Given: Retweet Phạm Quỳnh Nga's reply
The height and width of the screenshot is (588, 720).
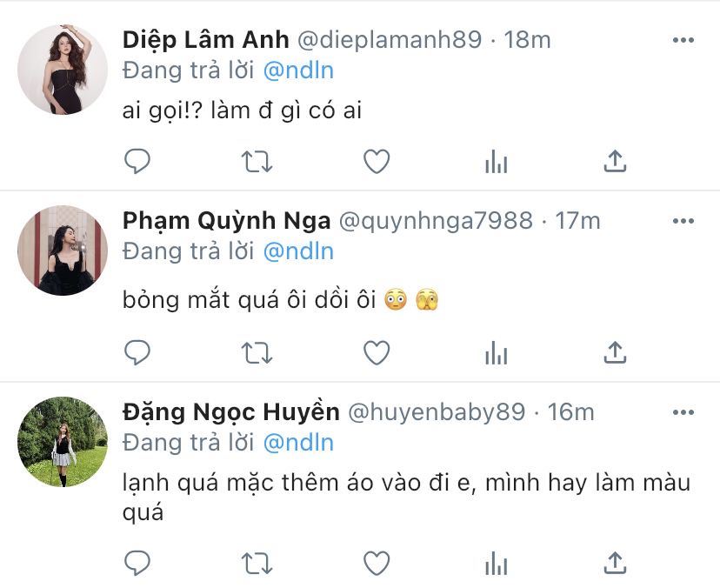Looking at the screenshot, I should [x=257, y=353].
